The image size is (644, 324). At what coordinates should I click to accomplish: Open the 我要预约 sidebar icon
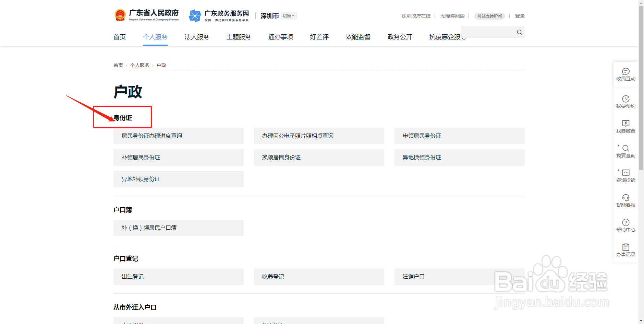[625, 102]
